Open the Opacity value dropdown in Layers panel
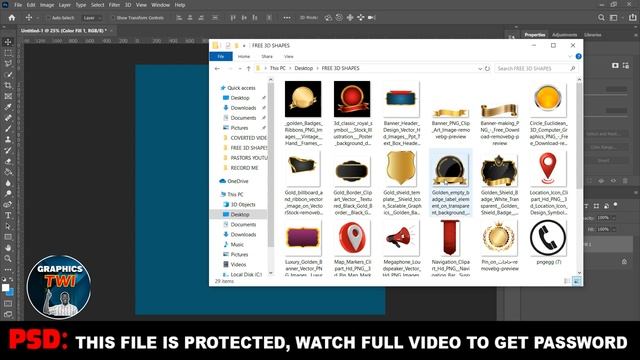This screenshot has width=640, height=360. 613,218
